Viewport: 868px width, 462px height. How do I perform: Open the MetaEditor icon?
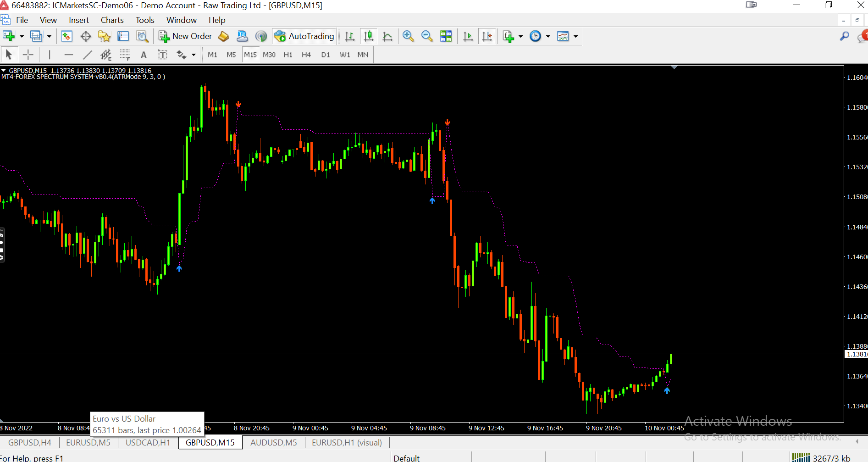pyautogui.click(x=223, y=36)
